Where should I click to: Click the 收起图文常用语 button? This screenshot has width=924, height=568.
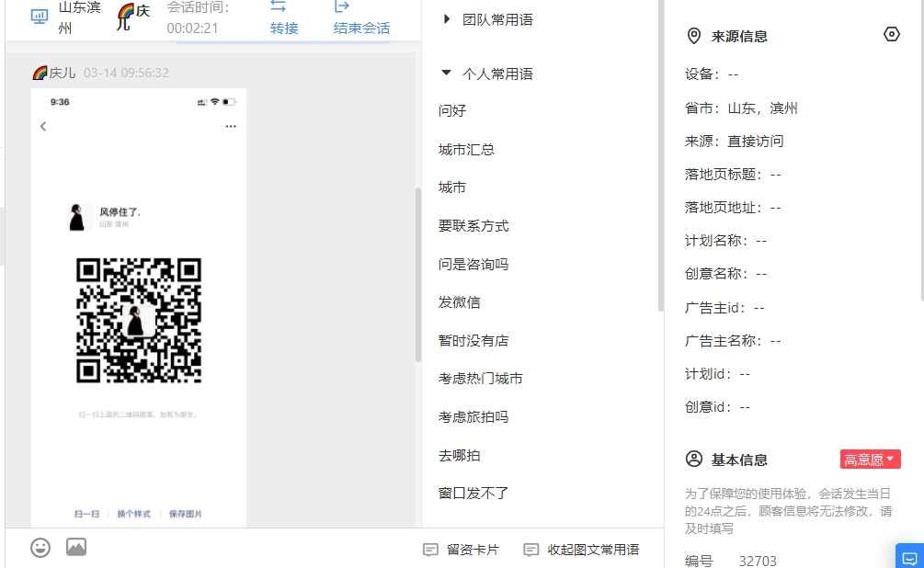[x=581, y=550]
